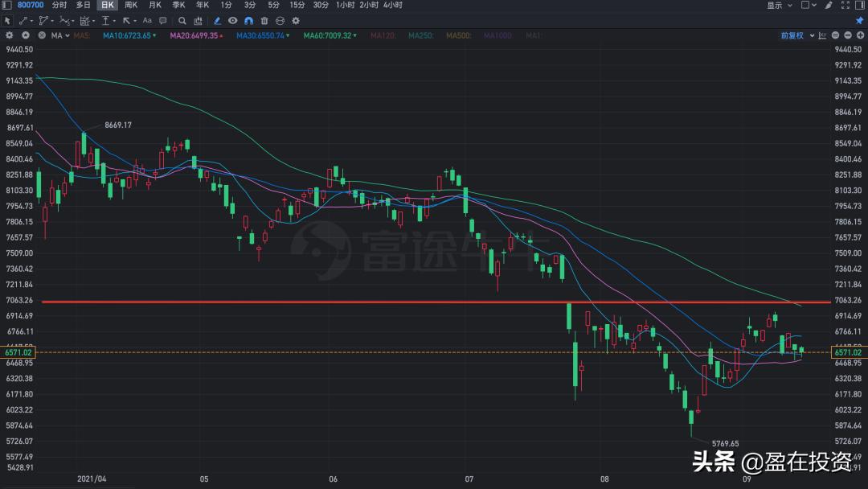
Task: Toggle the MA indicator collapse arrow
Action: 68,35
